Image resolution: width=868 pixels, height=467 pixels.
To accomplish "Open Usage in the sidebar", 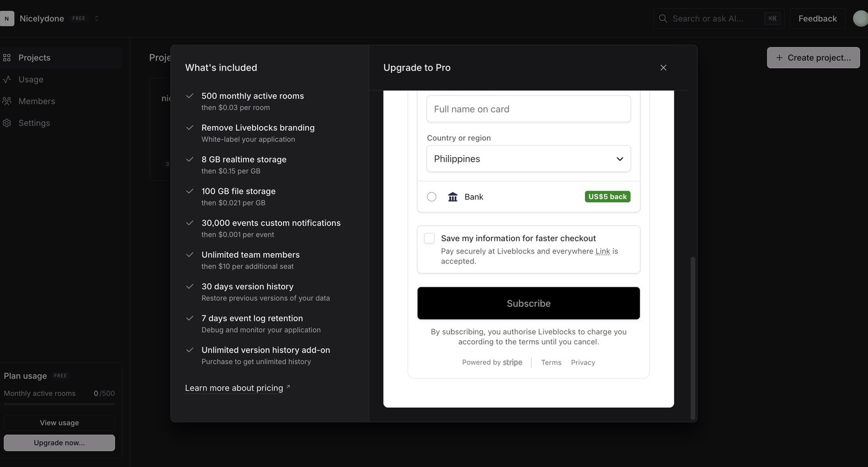I will tap(61, 79).
